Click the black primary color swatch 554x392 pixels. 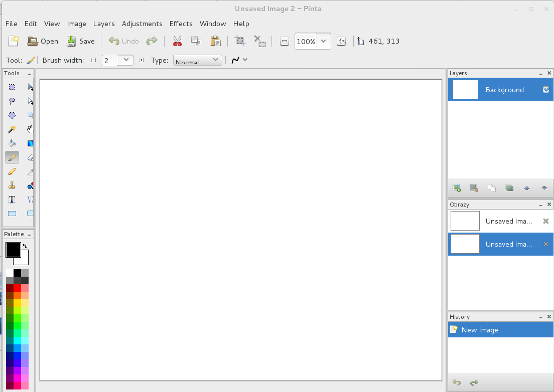tap(12, 249)
